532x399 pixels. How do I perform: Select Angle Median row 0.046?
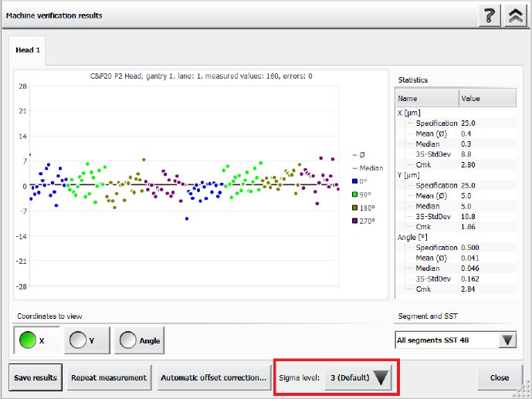(x=456, y=269)
